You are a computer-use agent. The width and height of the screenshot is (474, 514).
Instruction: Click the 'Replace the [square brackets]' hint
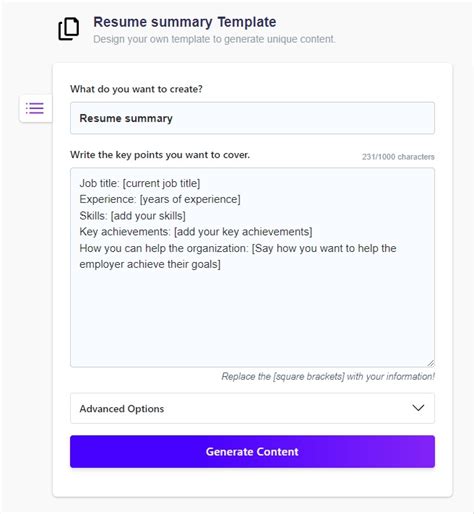328,377
